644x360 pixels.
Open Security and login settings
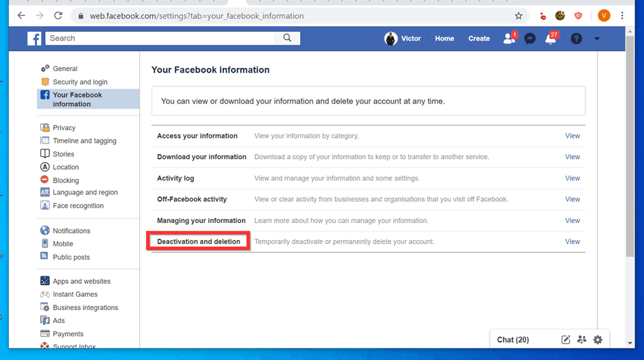click(x=80, y=82)
